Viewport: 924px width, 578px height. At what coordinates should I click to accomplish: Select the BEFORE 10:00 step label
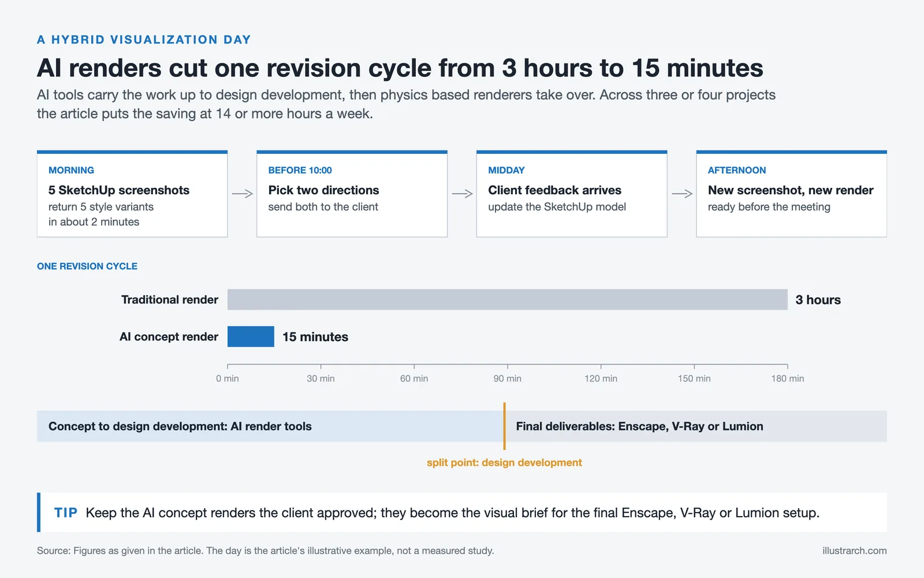pos(300,171)
